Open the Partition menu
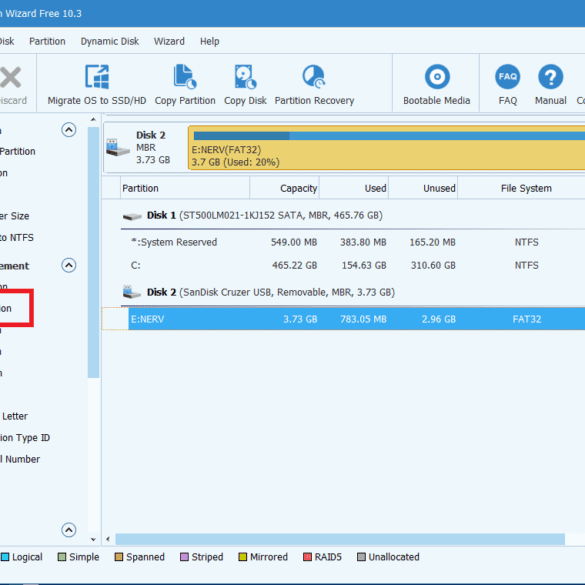The width and height of the screenshot is (585, 585). click(47, 41)
